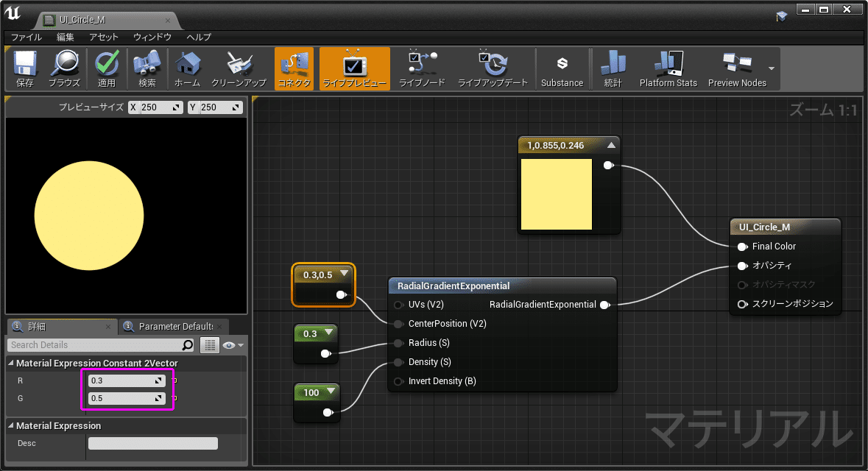The image size is (868, 471).
Task: Click the yellow color swatch in node
Action: coord(557,194)
